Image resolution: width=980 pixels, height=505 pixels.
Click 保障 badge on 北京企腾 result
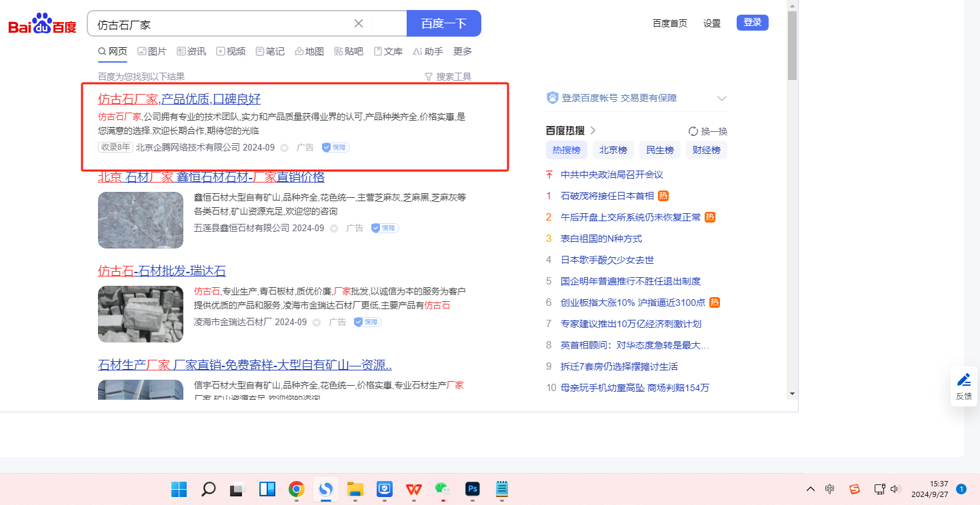tap(335, 147)
